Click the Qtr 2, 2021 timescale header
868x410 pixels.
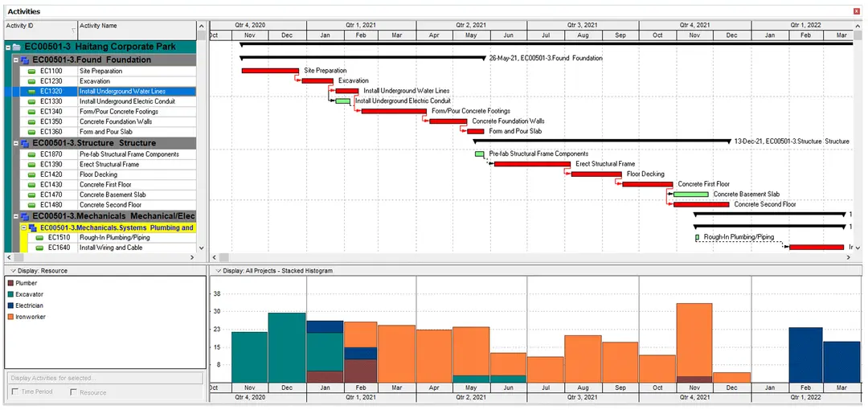472,25
